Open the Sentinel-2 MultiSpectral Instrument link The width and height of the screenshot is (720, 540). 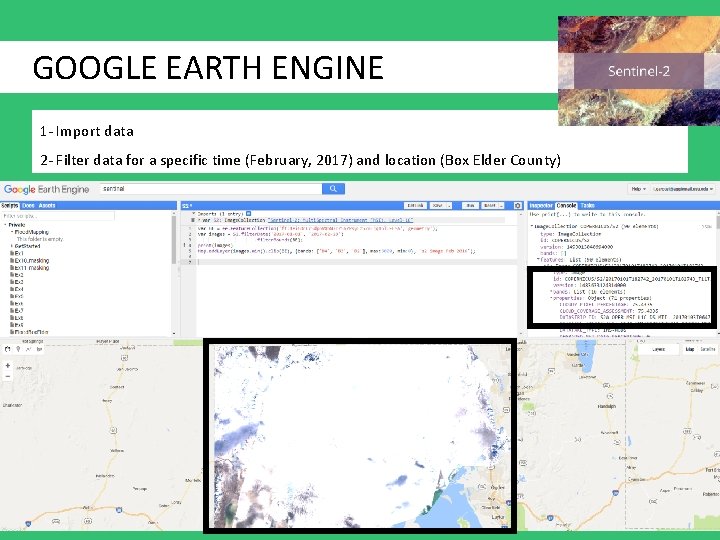click(340, 220)
